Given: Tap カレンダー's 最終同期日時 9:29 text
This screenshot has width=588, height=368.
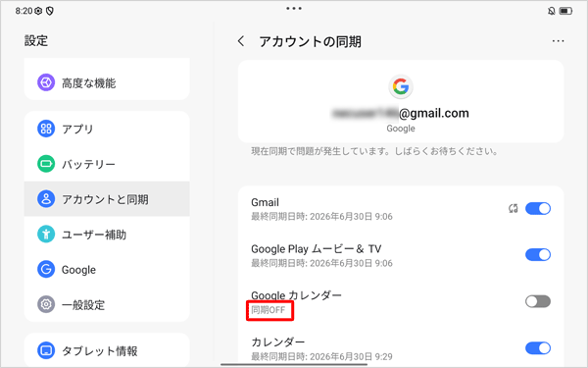Looking at the screenshot, I should pyautogui.click(x=321, y=356).
